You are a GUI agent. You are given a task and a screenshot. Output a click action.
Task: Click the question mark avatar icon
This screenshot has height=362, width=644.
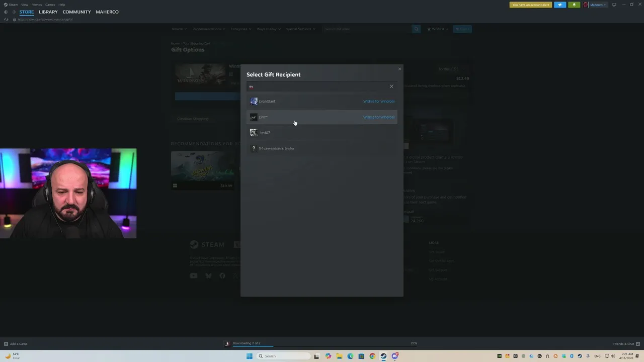click(254, 148)
